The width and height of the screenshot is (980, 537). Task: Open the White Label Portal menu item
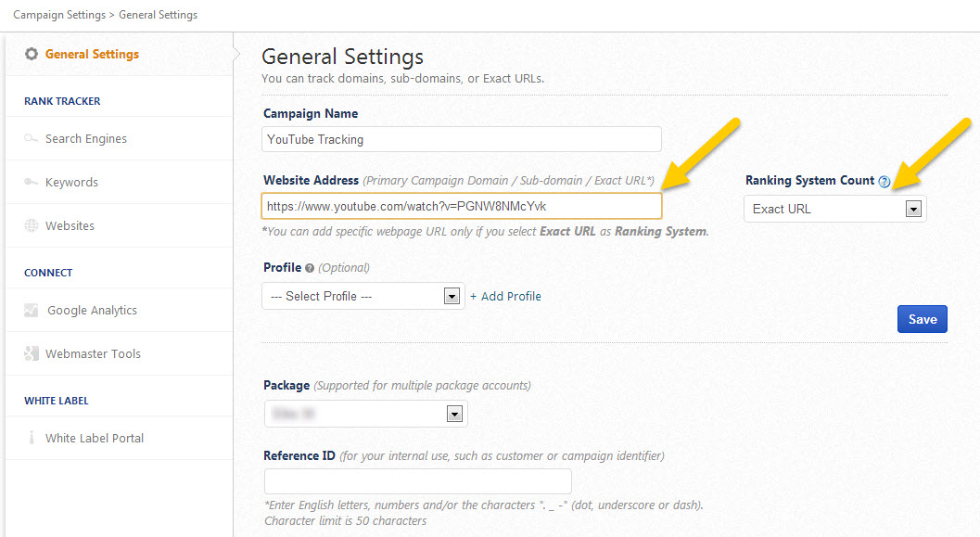[95, 439]
